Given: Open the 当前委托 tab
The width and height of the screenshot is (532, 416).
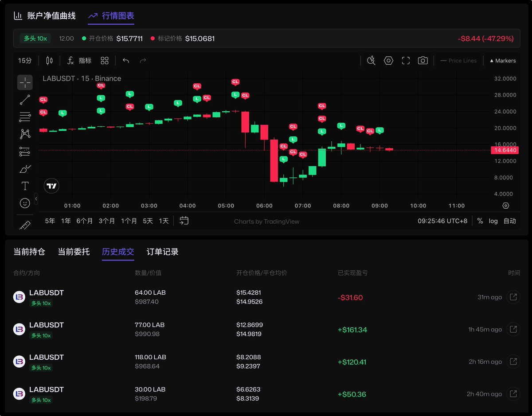Looking at the screenshot, I should (x=74, y=252).
